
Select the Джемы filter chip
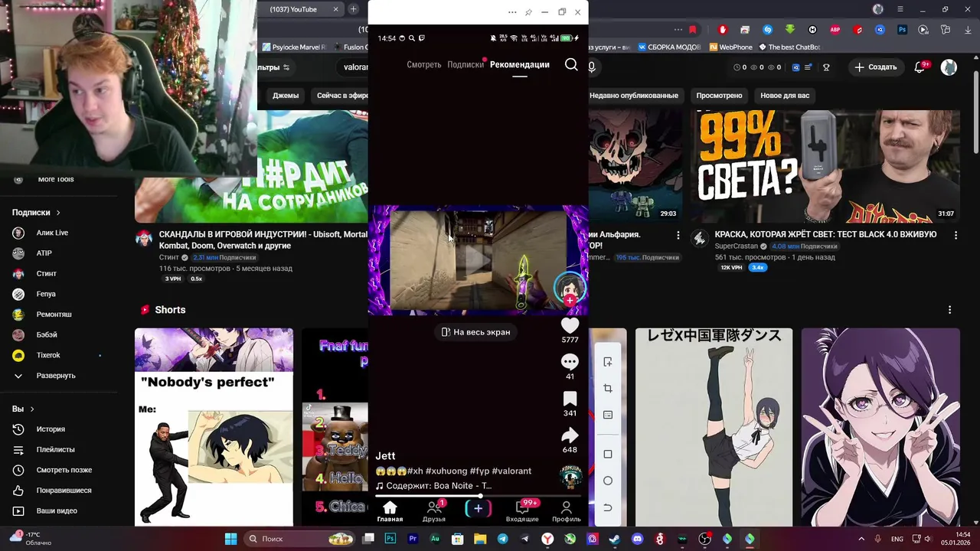coord(286,96)
